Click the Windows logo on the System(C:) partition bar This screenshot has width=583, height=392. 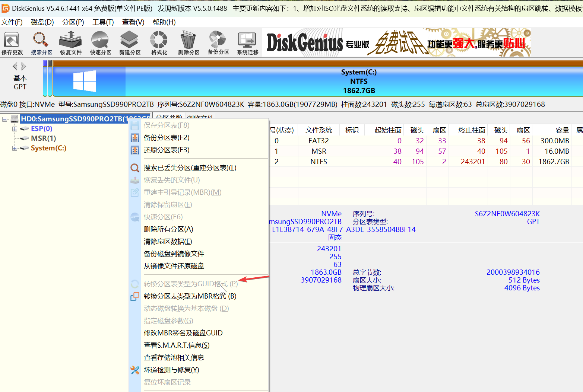tap(85, 81)
